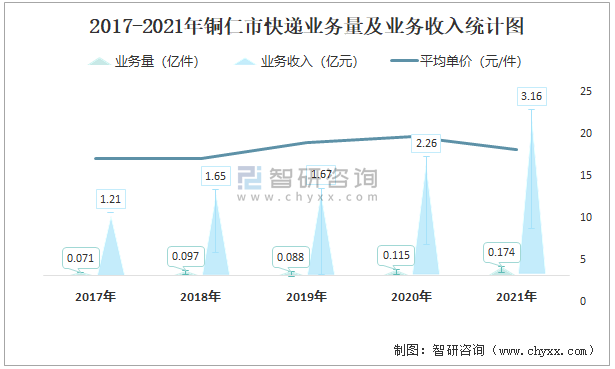Click the 0.088 data label for 2019
This screenshot has width=615, height=369.
point(291,257)
